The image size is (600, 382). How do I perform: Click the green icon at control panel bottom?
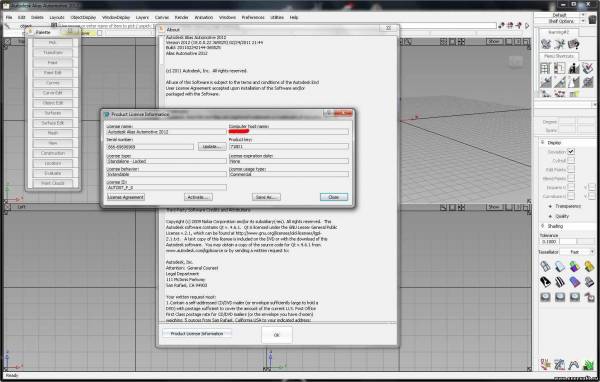[588, 365]
